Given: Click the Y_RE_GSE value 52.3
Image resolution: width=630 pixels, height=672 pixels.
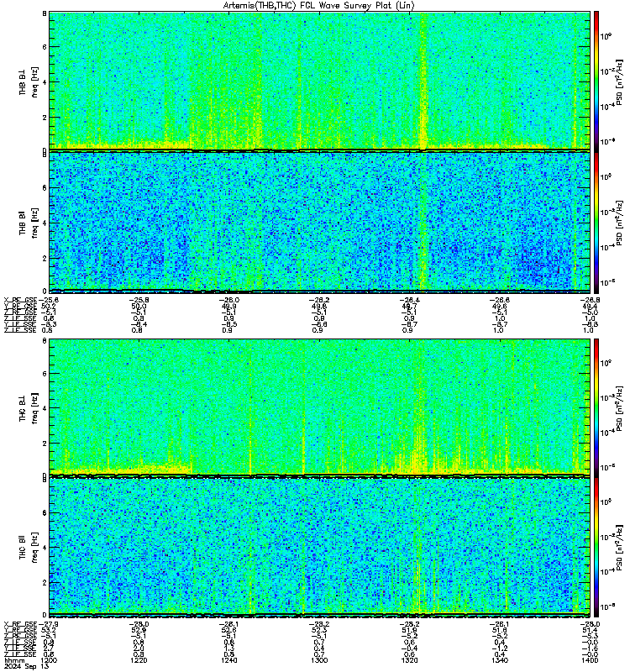Looking at the screenshot, I should (x=318, y=630).
